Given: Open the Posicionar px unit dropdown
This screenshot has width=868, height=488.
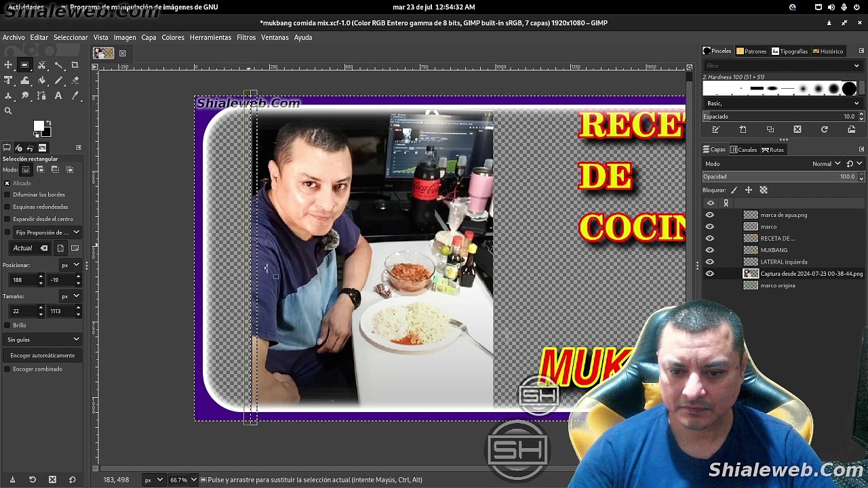Looking at the screenshot, I should (x=71, y=265).
